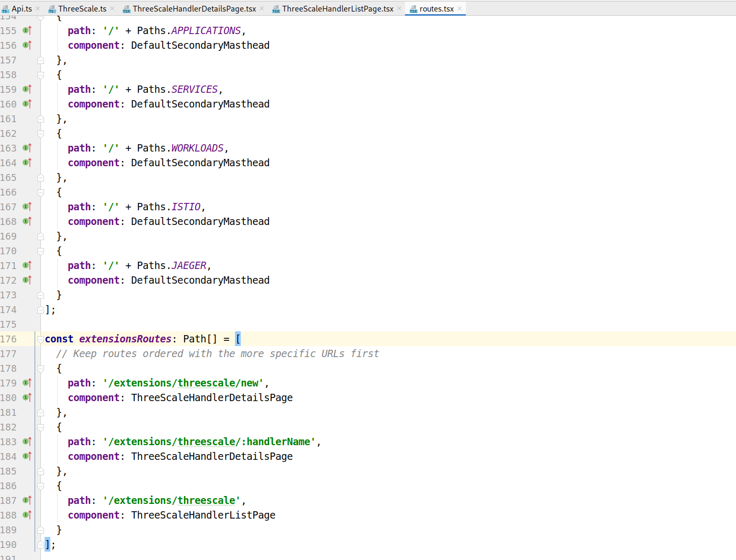Viewport: 736px width, 560px height.
Task: Close the ThreeScaleHandlerDetailsPage.tsx tab
Action: tap(262, 8)
